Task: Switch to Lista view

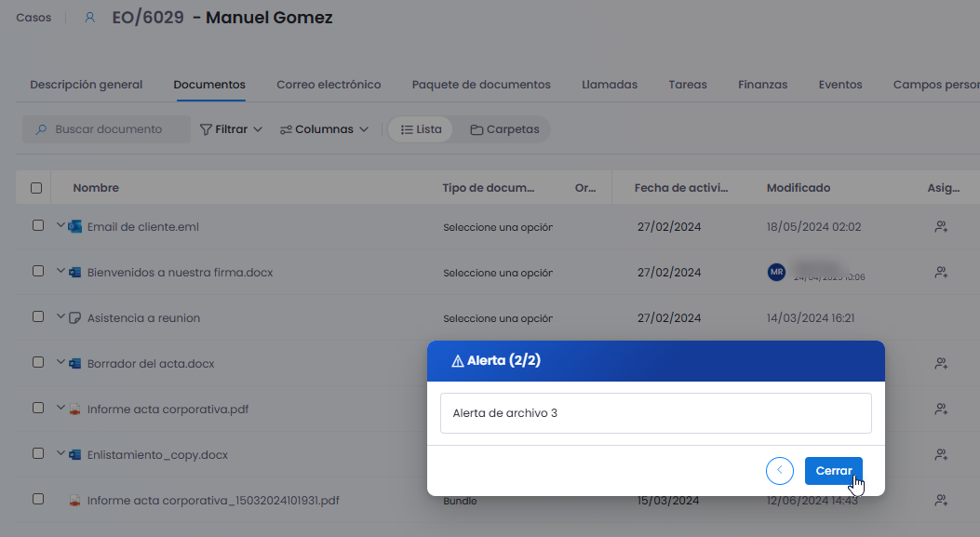Action: point(421,129)
